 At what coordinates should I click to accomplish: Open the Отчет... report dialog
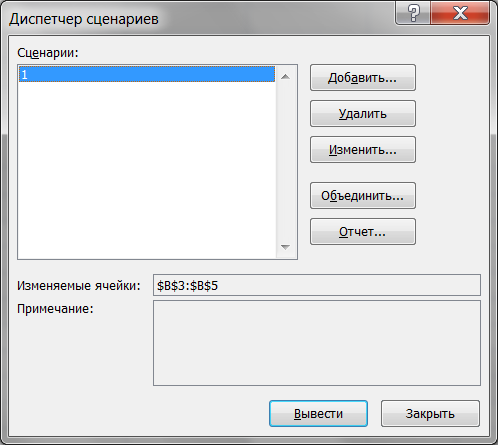(x=363, y=232)
